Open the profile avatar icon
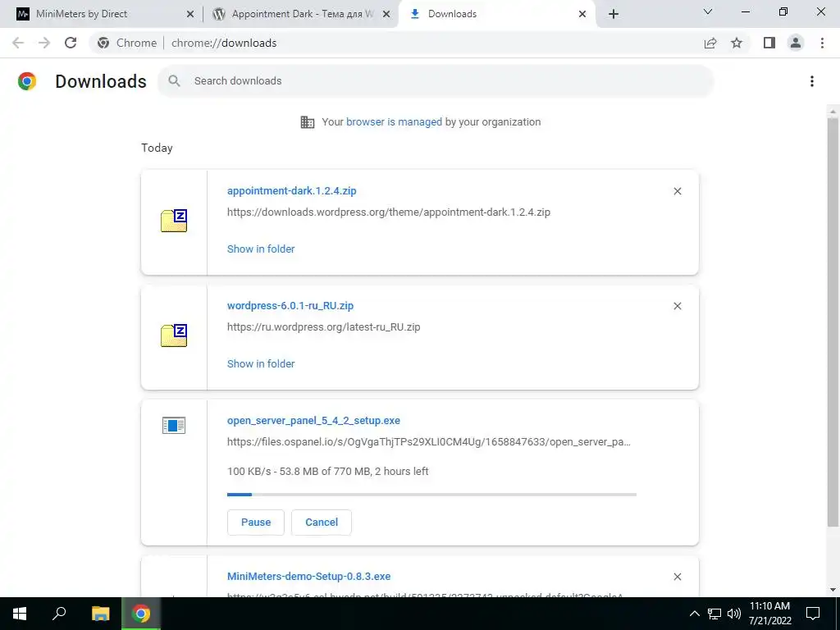The image size is (840, 630). click(x=796, y=43)
